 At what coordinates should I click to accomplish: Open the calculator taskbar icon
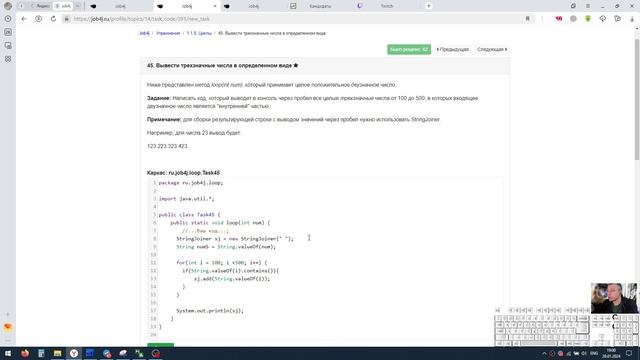tap(41, 353)
